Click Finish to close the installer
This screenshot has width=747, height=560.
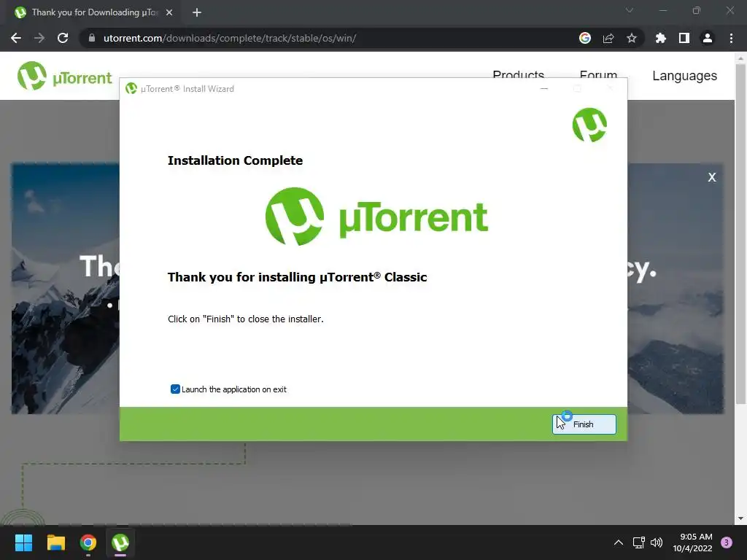tap(584, 424)
